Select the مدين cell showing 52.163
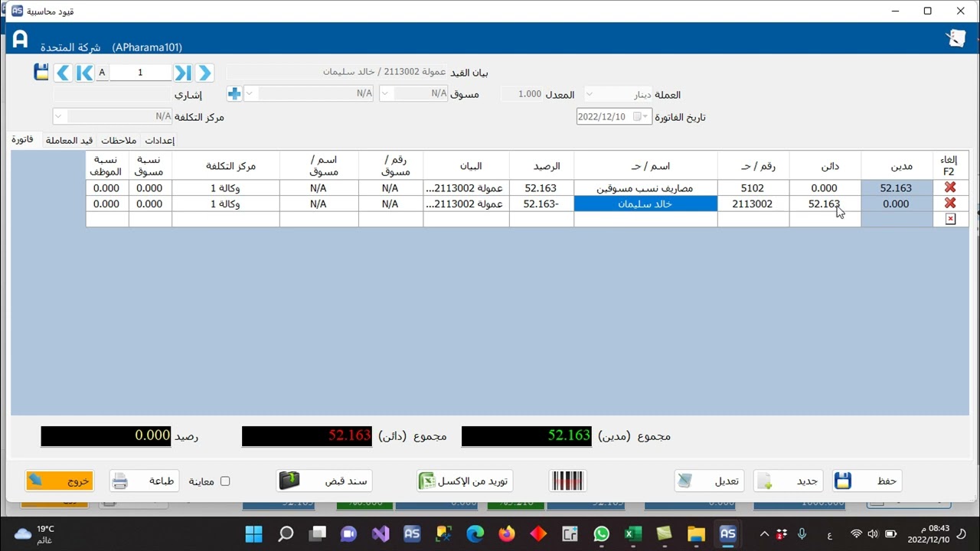 pos(897,187)
